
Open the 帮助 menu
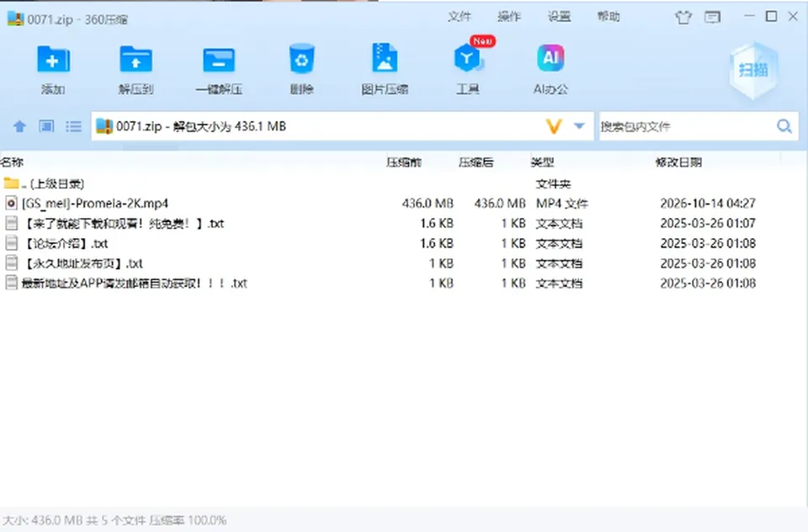click(609, 17)
